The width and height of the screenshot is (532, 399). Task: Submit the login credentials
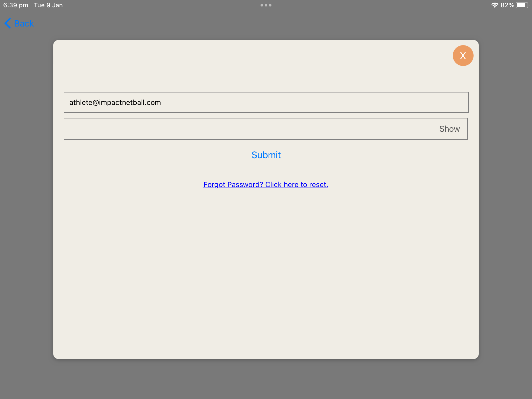click(x=266, y=155)
